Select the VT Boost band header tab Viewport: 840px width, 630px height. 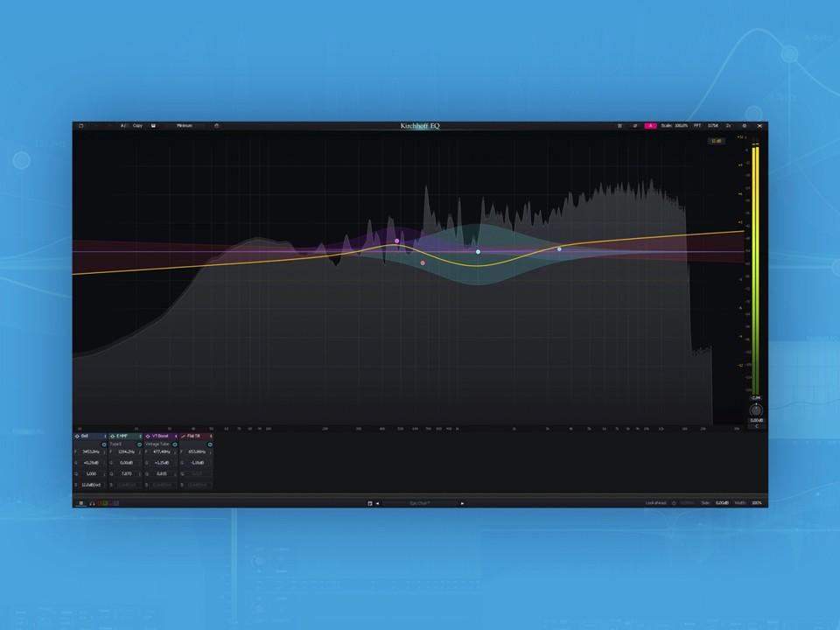coord(161,436)
